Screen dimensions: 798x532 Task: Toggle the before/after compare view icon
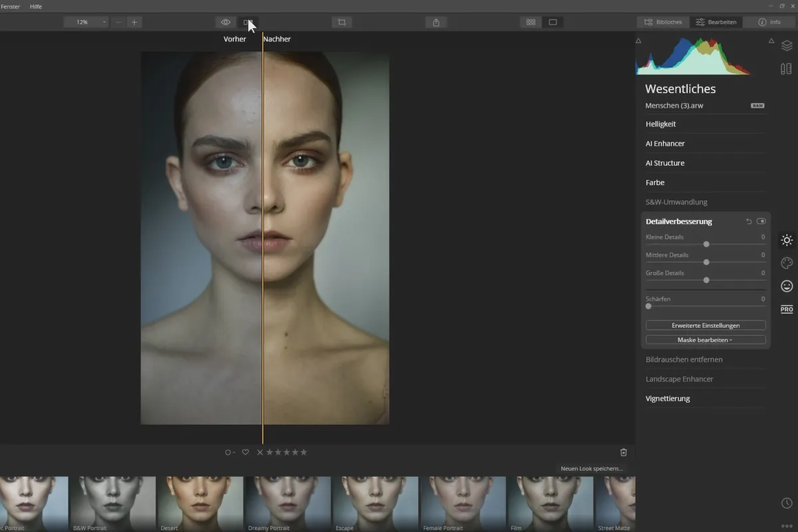click(247, 22)
